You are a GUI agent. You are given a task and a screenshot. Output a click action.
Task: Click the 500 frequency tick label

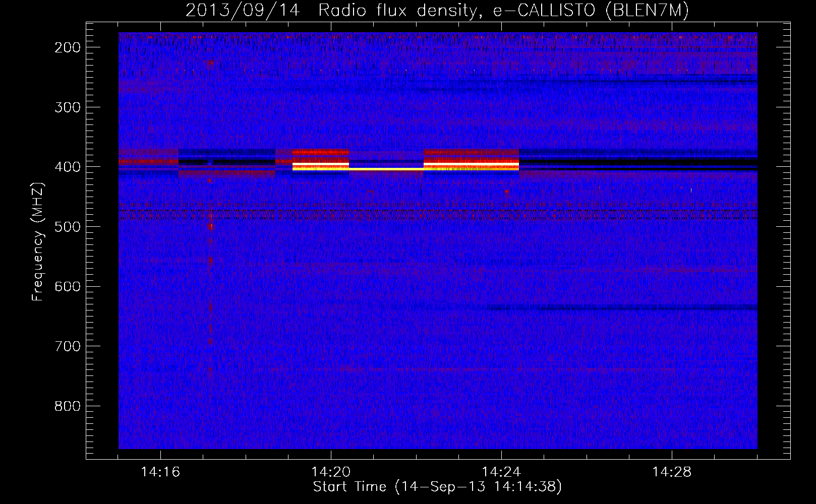click(x=67, y=226)
